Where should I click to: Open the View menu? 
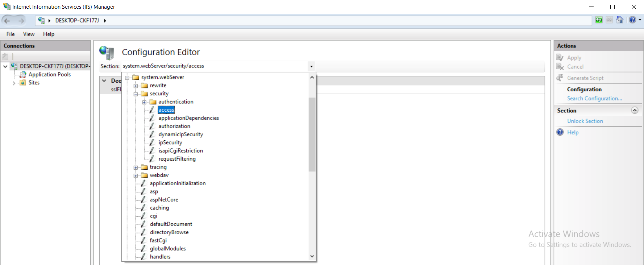tap(29, 34)
